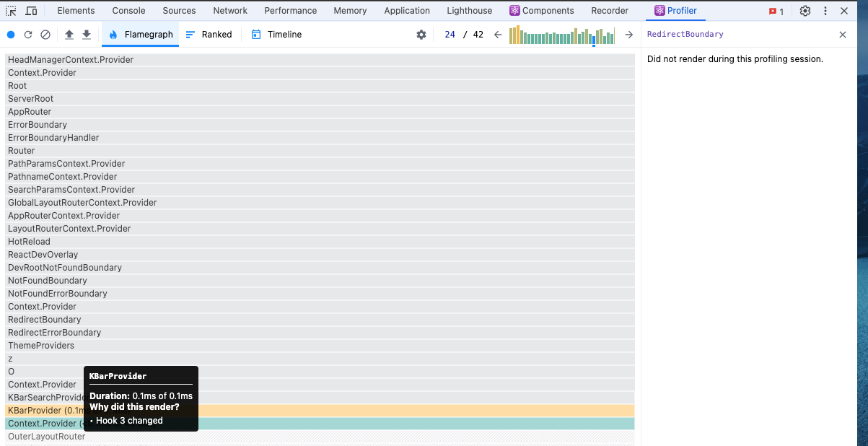
Task: Toggle the device toolbar icon
Action: 31,11
